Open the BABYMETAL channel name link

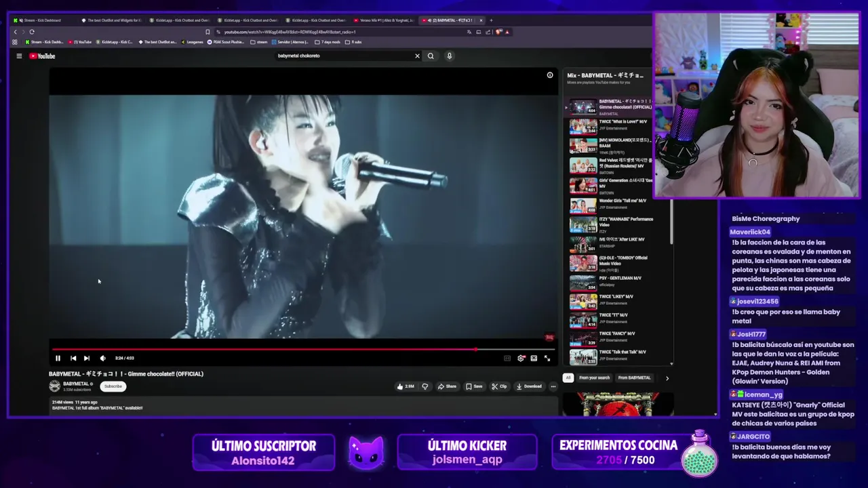click(x=77, y=384)
